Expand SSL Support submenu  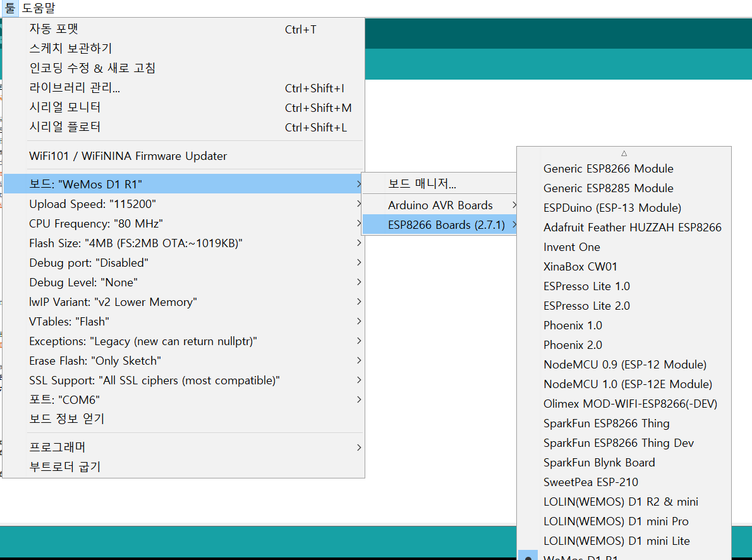click(x=184, y=380)
